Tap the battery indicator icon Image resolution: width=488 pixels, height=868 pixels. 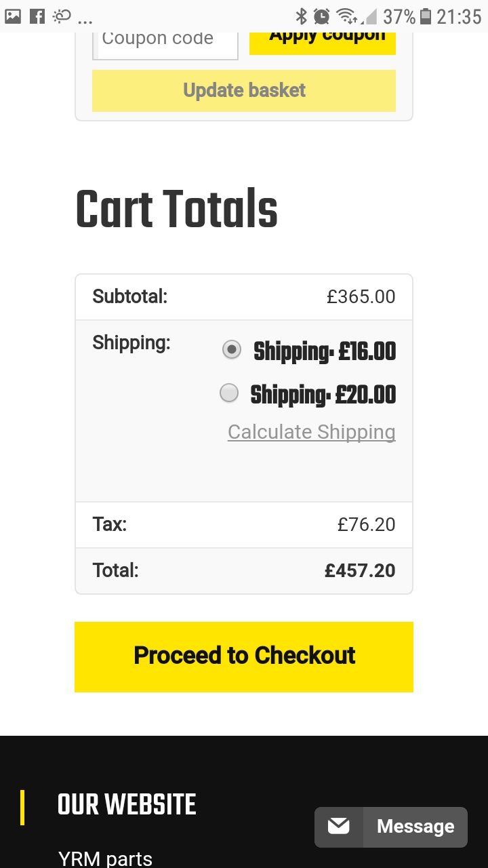point(426,16)
